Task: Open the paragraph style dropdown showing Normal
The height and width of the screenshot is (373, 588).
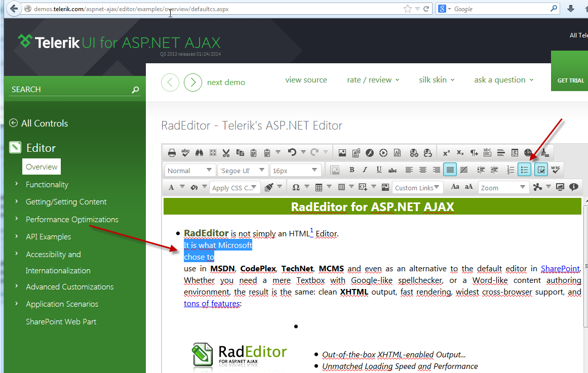Action: pos(190,170)
